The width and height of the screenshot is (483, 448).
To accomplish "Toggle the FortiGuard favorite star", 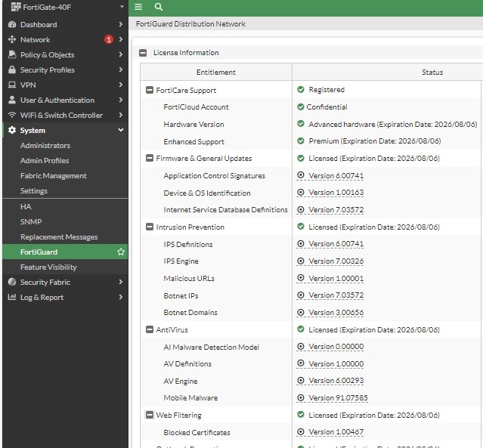I will click(x=121, y=252).
